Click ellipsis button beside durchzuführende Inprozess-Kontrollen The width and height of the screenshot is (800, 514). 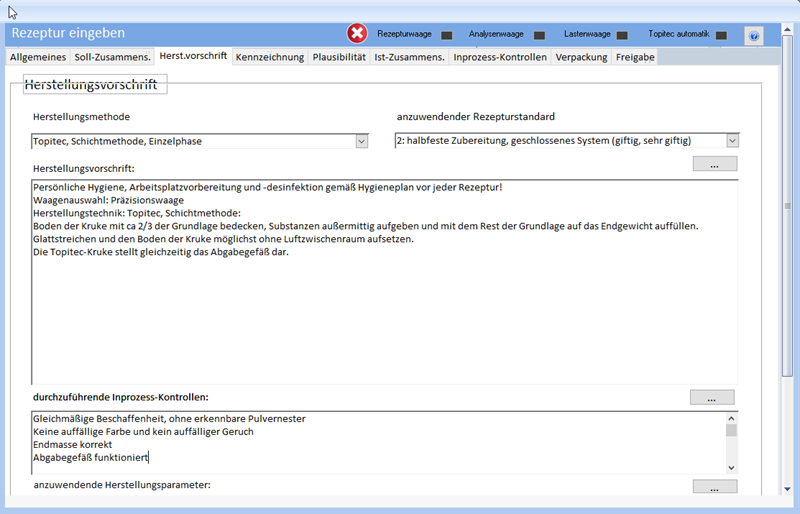pos(711,398)
